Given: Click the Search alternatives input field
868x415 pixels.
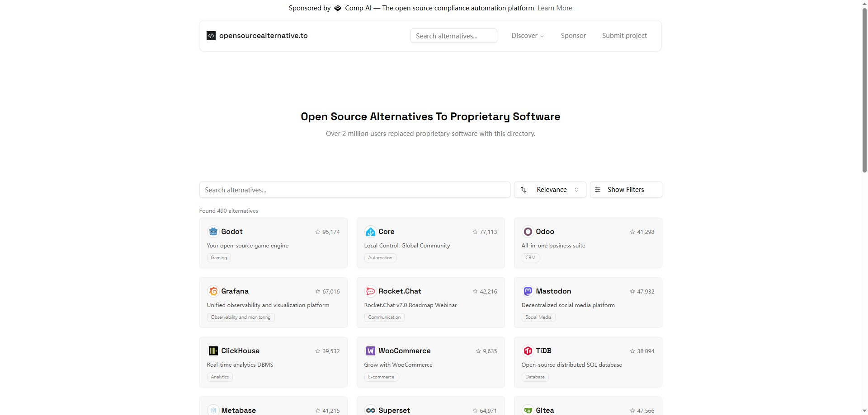Looking at the screenshot, I should click(x=354, y=190).
